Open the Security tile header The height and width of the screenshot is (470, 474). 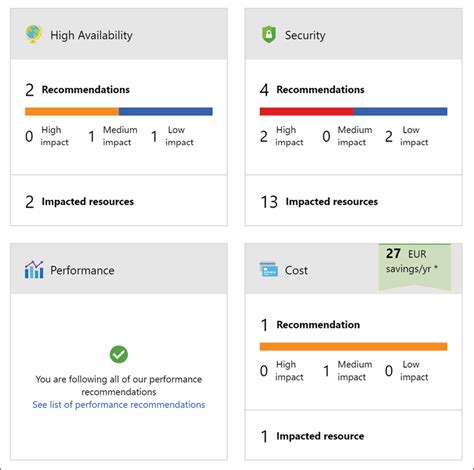[354, 34]
